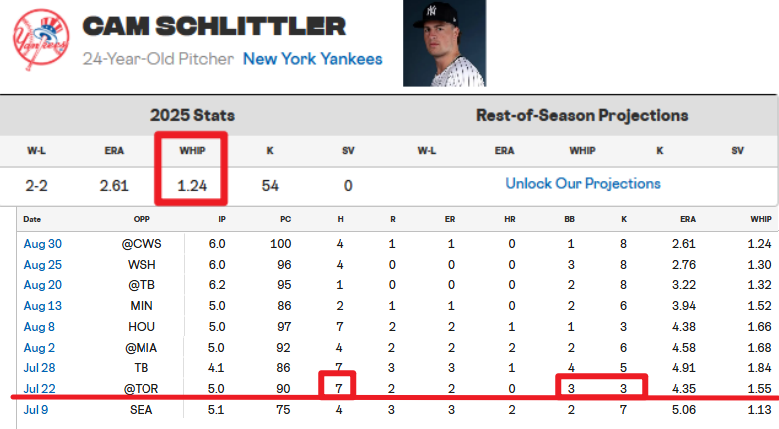Click the Rest-of-Season Projections heading

click(582, 115)
